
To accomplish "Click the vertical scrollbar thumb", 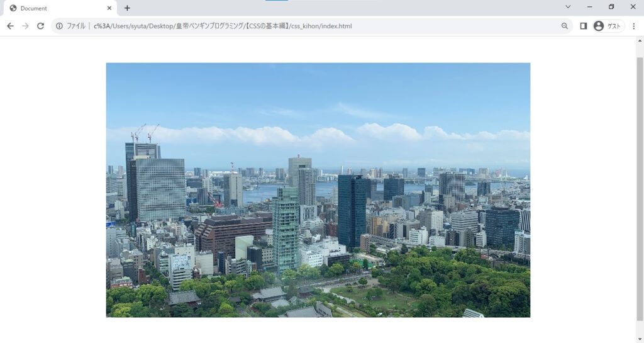I will click(640, 189).
